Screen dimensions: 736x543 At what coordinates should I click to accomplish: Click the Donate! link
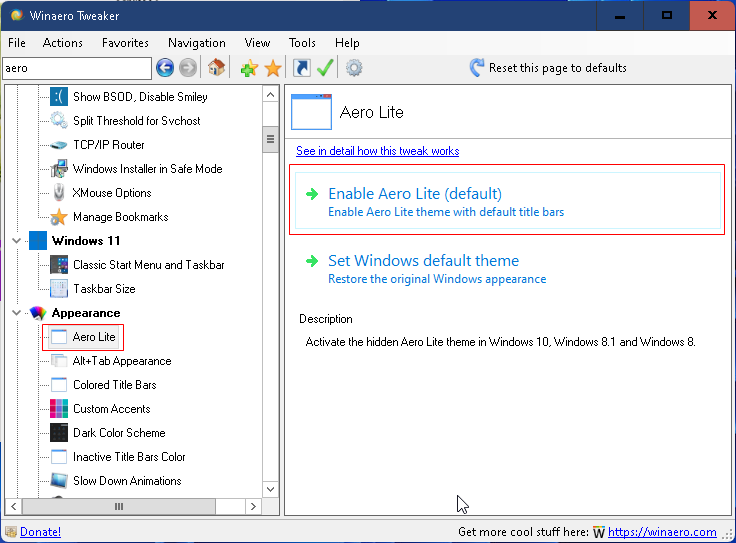point(40,532)
